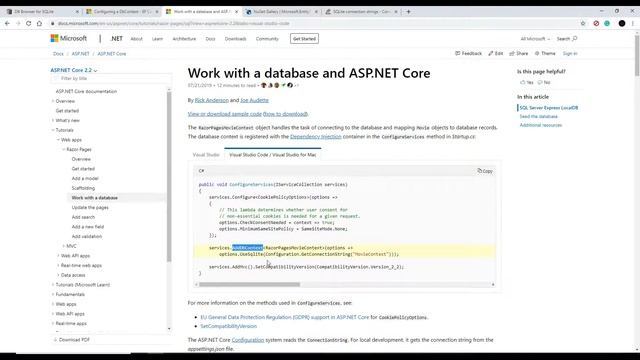
Task: Jump to Seed the database section
Action: 538,116
